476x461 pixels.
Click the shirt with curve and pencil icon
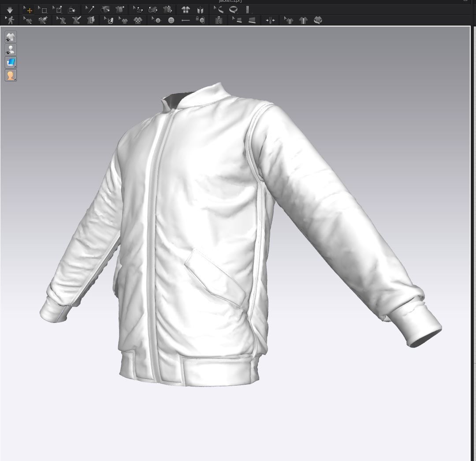pos(77,20)
